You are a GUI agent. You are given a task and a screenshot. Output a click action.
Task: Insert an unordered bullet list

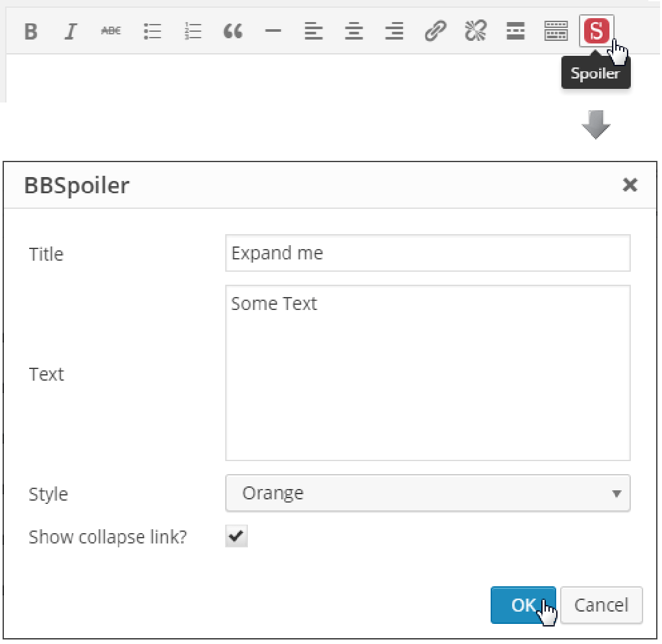point(152,30)
